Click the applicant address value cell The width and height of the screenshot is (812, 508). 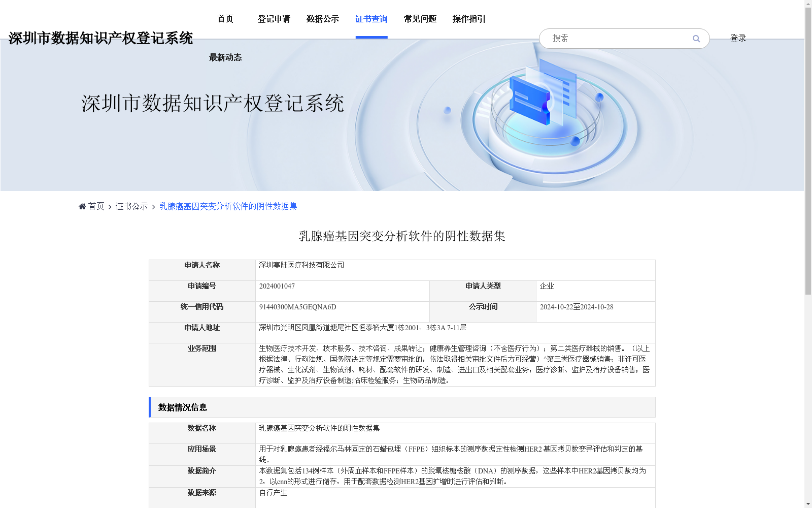[455, 333]
